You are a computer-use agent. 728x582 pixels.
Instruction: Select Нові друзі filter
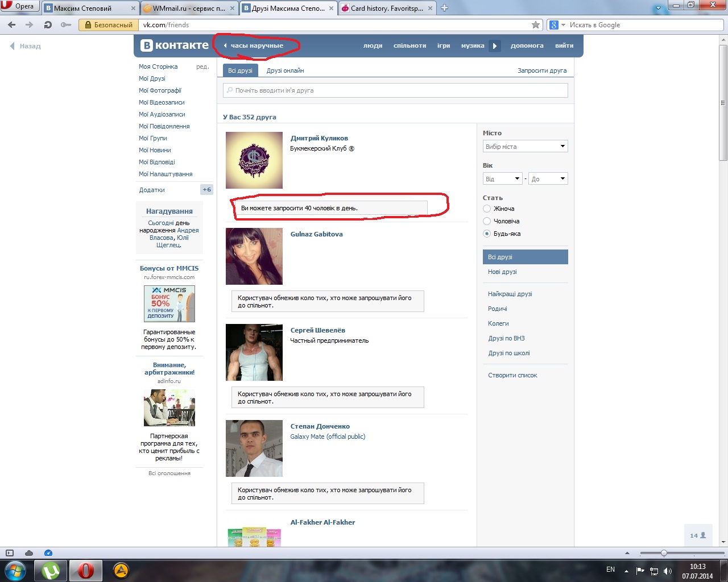click(x=502, y=272)
